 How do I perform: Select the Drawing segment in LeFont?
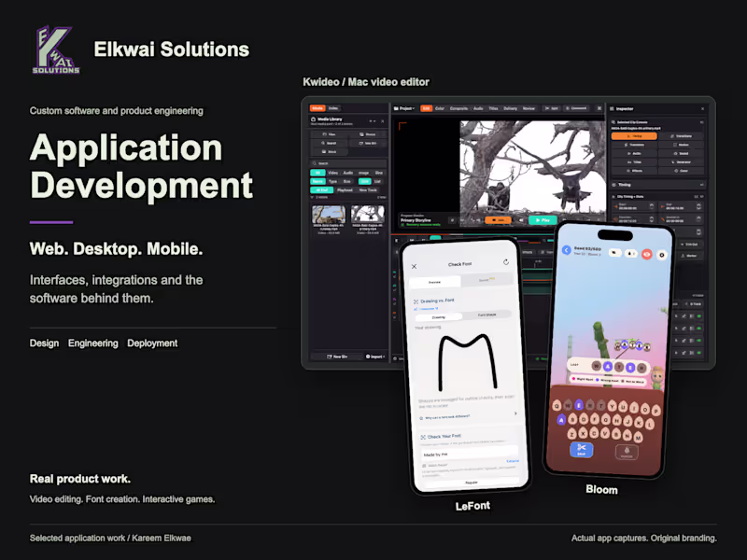[x=438, y=316]
